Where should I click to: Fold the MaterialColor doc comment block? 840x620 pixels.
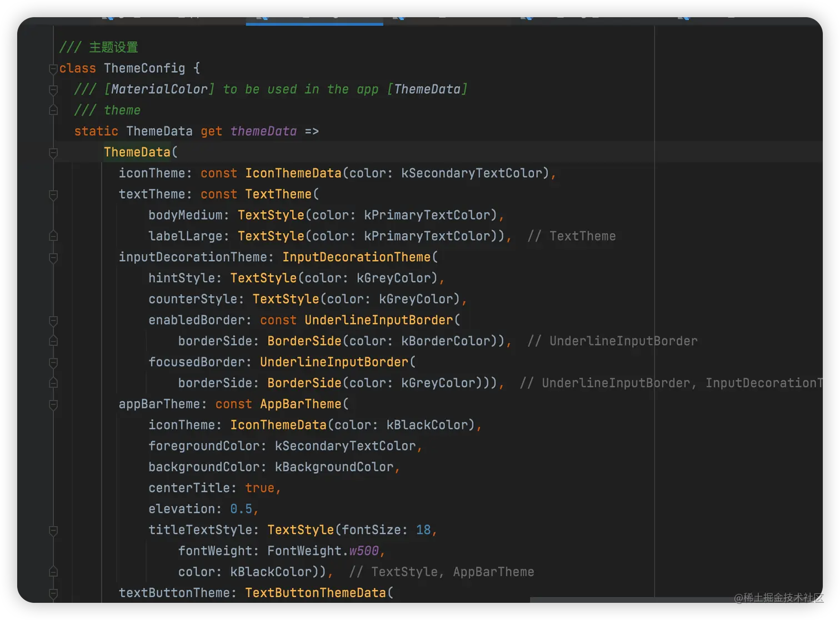tap(53, 89)
